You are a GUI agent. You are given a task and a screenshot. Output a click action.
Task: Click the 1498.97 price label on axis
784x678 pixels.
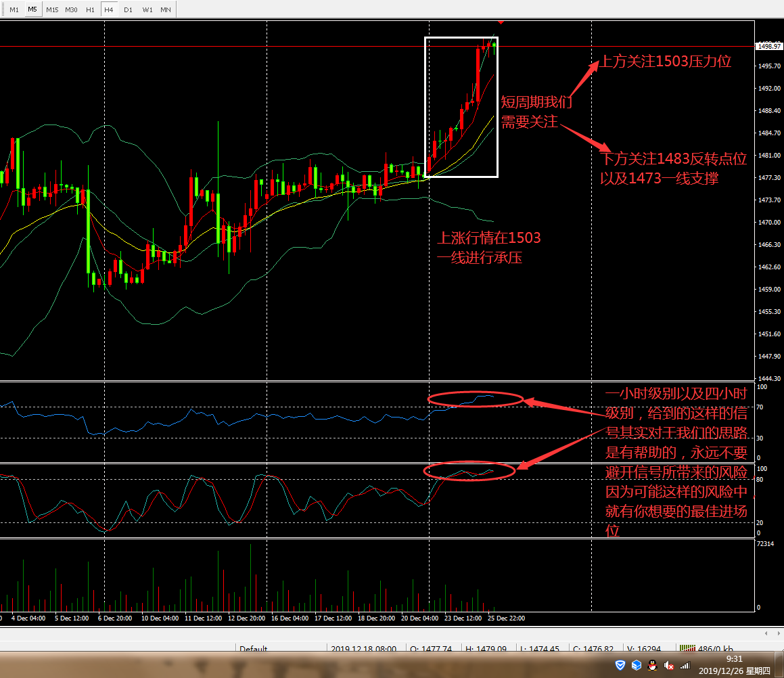point(769,47)
